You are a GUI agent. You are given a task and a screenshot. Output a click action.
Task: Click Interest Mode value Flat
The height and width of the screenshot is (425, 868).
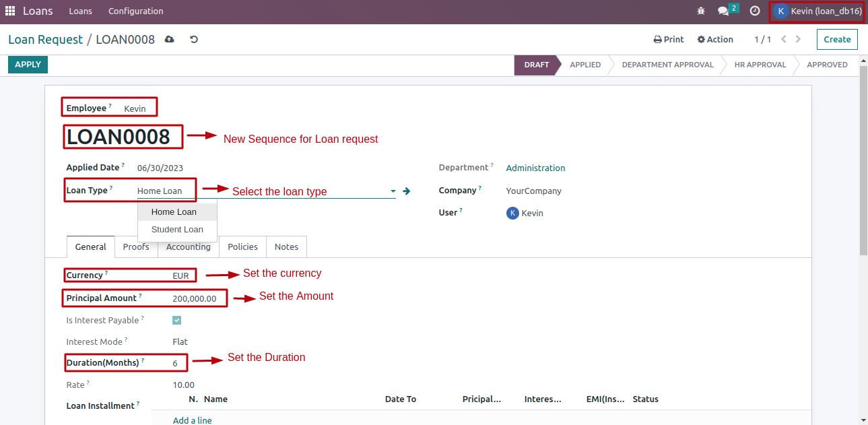click(180, 342)
